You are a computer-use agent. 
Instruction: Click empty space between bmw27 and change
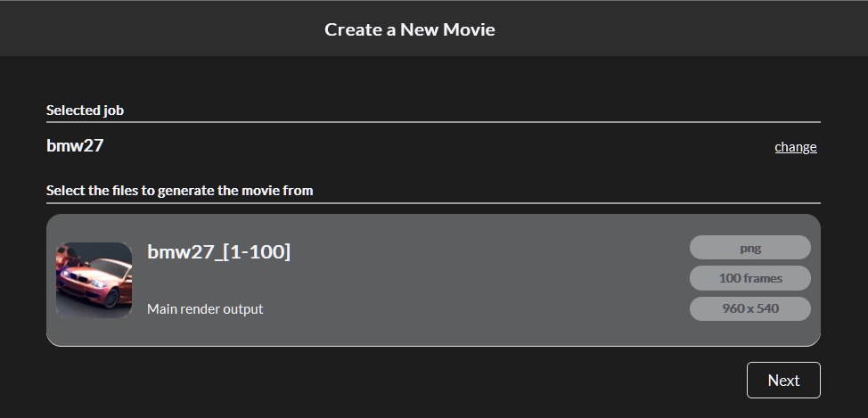pos(438,147)
